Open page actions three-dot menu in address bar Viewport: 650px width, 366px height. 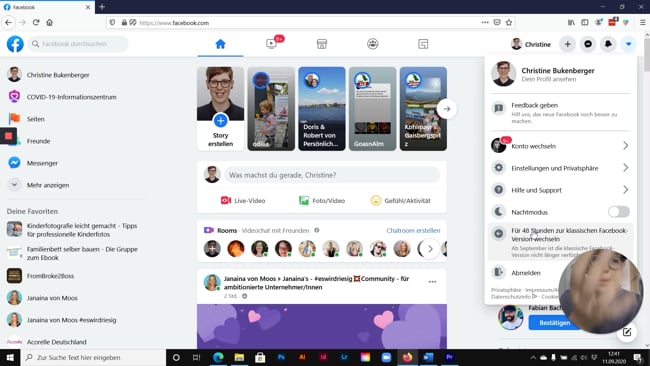click(x=485, y=22)
